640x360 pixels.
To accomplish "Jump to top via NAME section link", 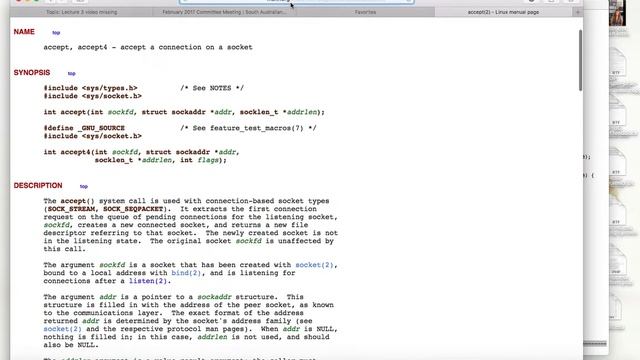I will tap(56, 33).
